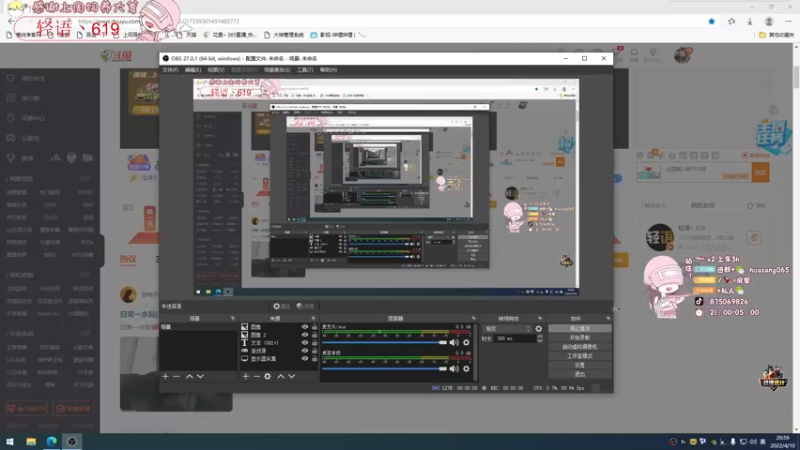Viewport: 800px width, 450px height.
Task: Open source properties gear in Sources panel
Action: [x=268, y=377]
